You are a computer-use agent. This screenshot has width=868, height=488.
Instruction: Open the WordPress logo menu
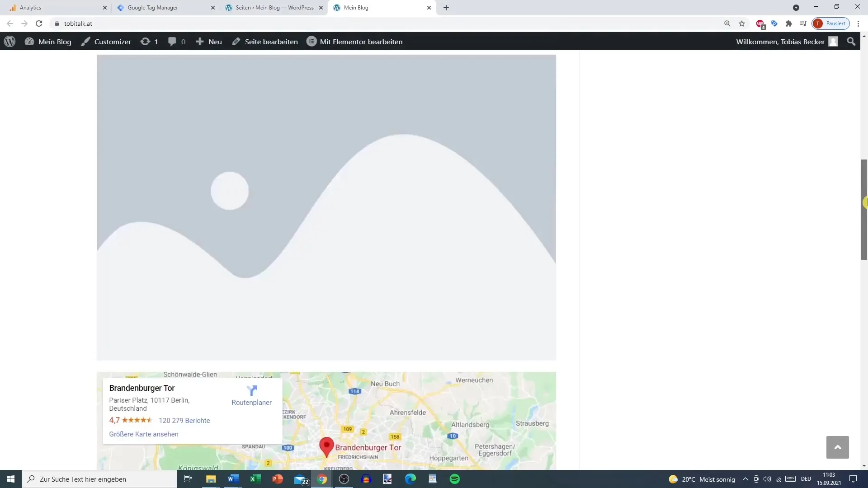click(9, 42)
